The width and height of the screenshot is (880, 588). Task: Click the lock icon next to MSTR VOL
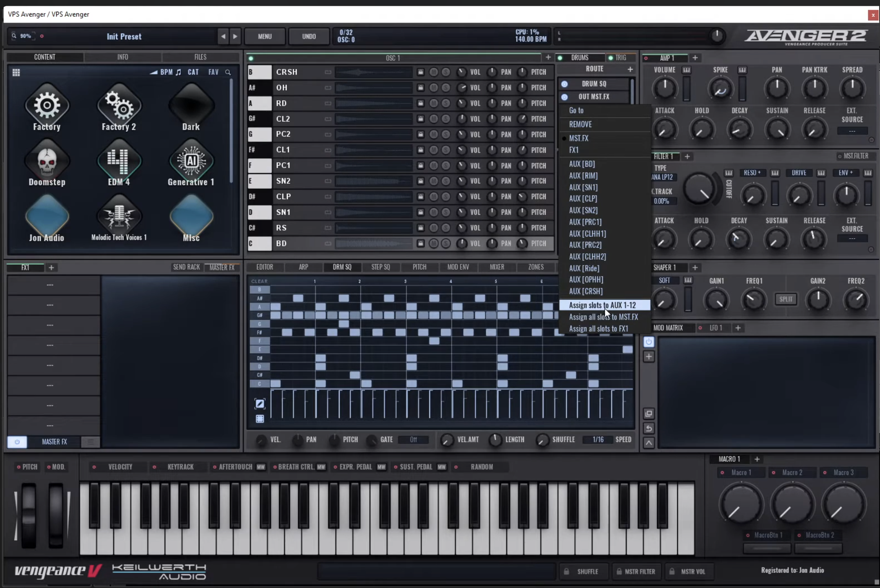coord(672,571)
